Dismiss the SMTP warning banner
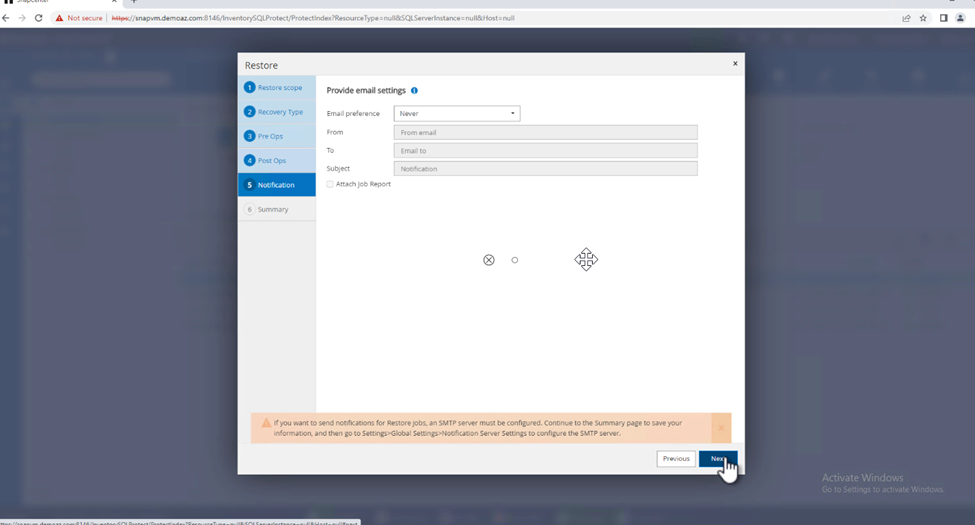The height and width of the screenshot is (525, 975). pyautogui.click(x=721, y=428)
